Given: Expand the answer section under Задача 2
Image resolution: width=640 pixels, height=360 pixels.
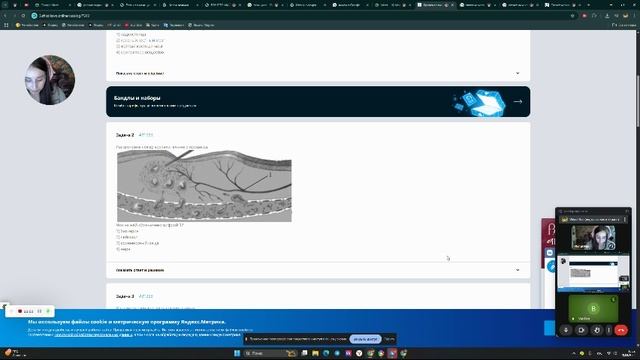Looking at the screenshot, I should [x=318, y=270].
